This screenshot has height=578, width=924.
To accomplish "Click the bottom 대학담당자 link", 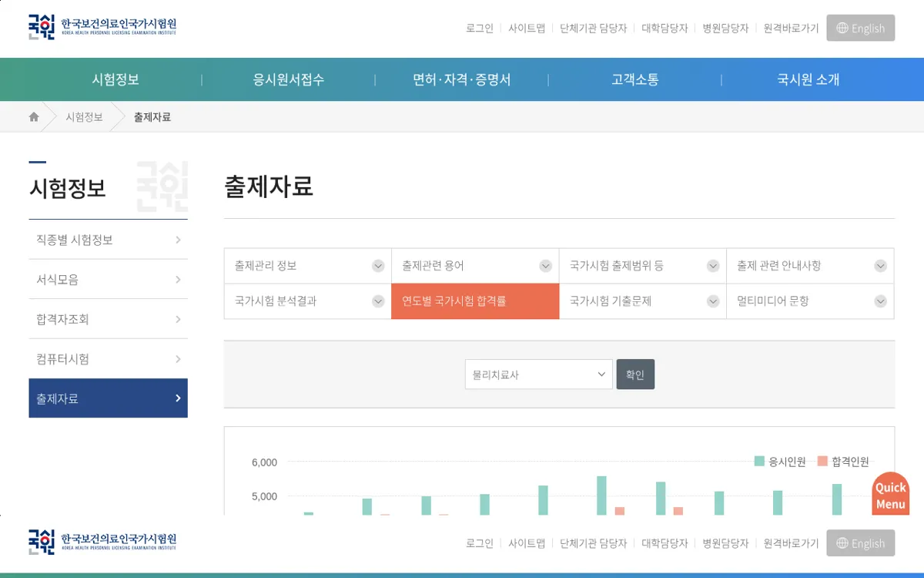I will click(665, 543).
